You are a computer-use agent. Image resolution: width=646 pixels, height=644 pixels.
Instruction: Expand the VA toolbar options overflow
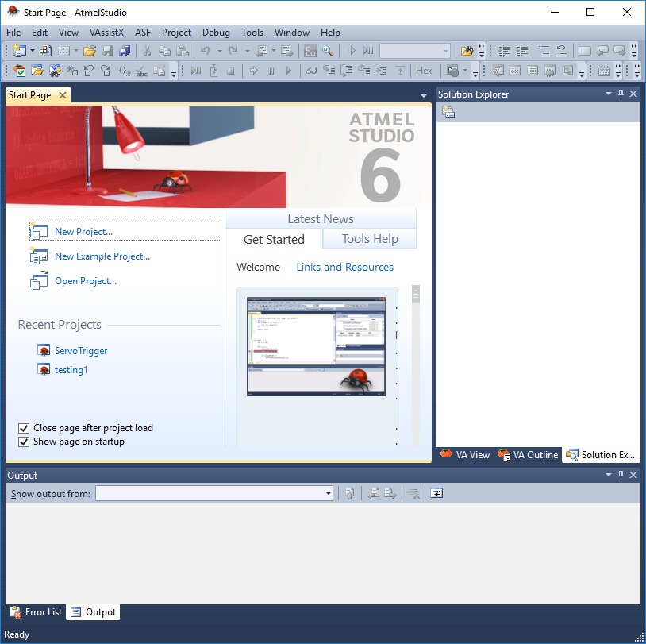click(174, 72)
